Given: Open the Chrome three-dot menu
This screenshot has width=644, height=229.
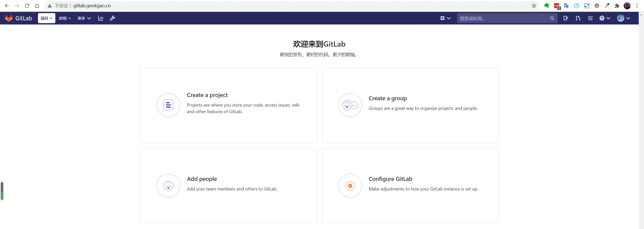Looking at the screenshot, I should click(637, 6).
